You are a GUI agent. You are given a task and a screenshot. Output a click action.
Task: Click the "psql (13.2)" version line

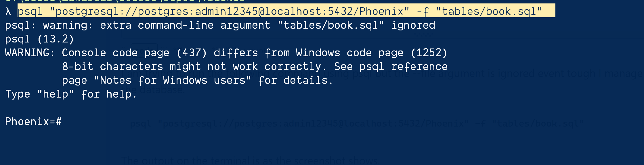point(39,39)
